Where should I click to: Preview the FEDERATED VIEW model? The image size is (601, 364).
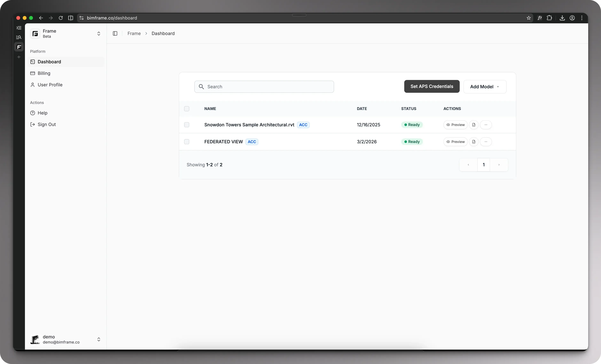[x=455, y=142]
